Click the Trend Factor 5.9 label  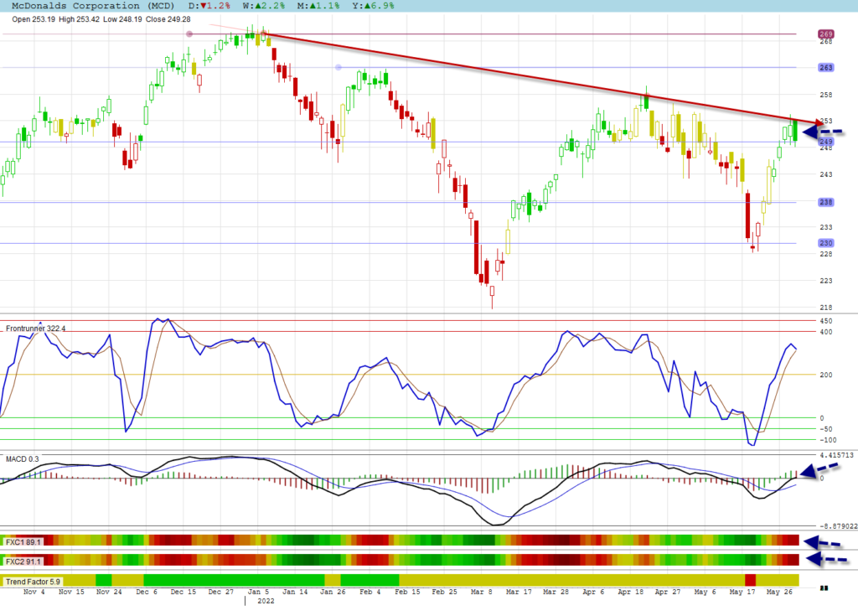(33, 582)
